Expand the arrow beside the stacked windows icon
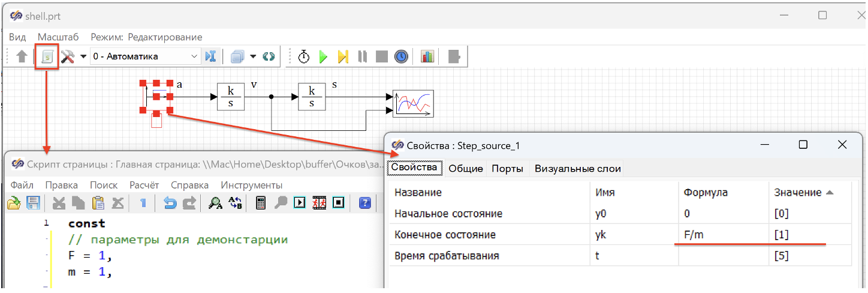868x293 pixels. coord(253,56)
